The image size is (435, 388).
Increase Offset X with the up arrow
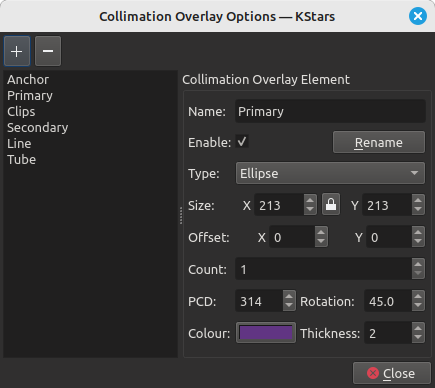(321, 232)
